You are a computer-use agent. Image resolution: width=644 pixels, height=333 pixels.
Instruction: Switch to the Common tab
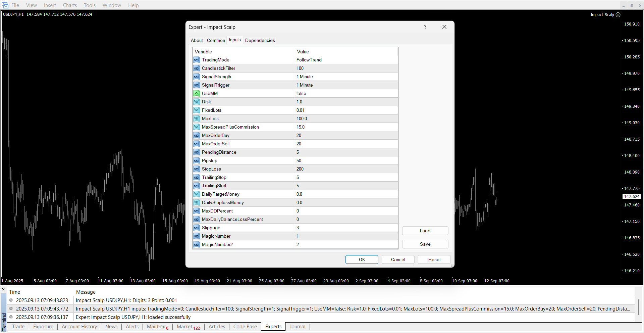pyautogui.click(x=216, y=40)
